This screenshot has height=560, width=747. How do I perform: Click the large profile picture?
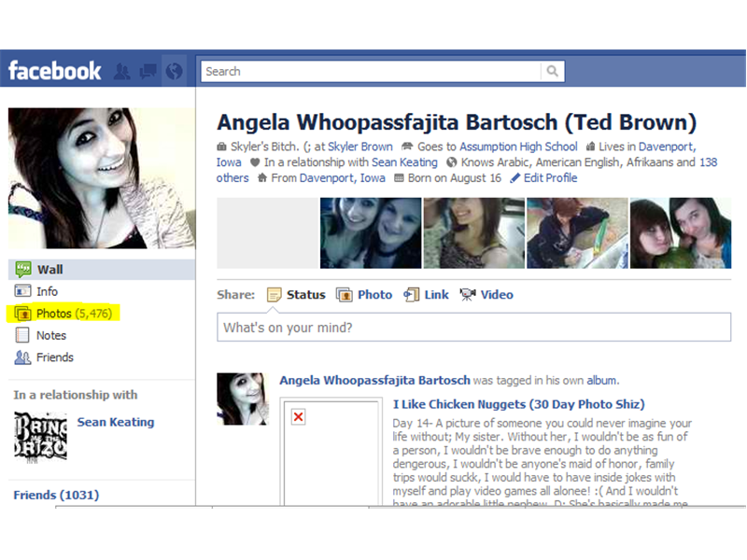pos(102,178)
